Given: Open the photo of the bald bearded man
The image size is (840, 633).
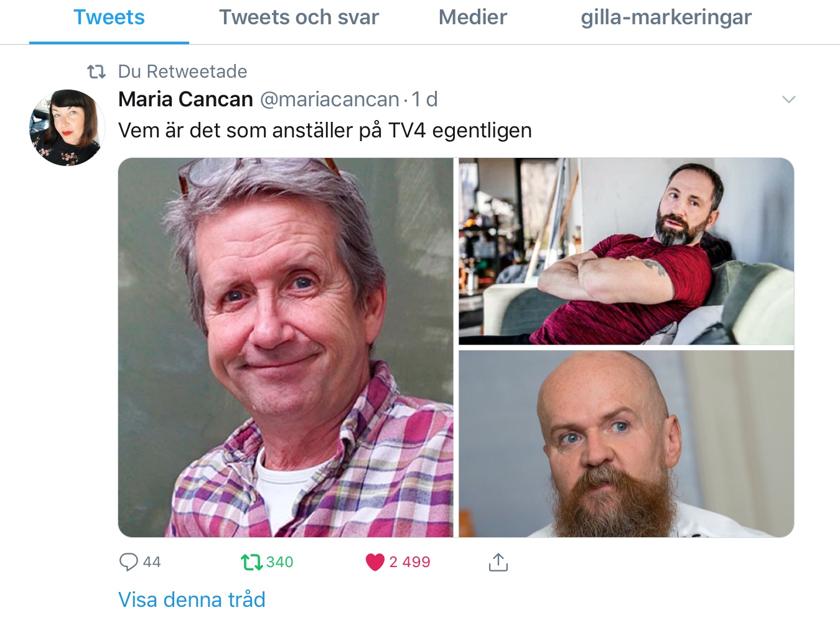Looking at the screenshot, I should tap(626, 444).
